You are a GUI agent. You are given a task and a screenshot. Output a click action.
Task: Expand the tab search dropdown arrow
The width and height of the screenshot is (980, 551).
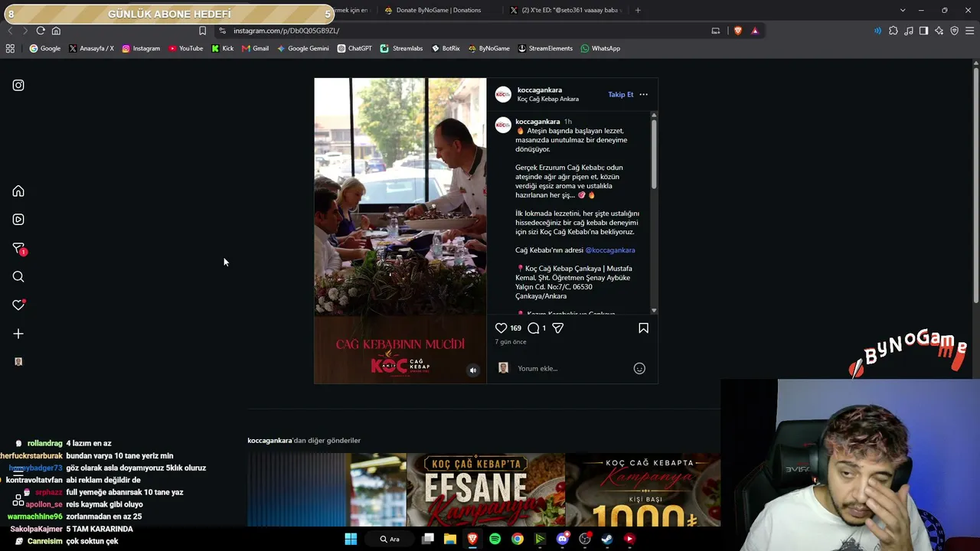(903, 10)
